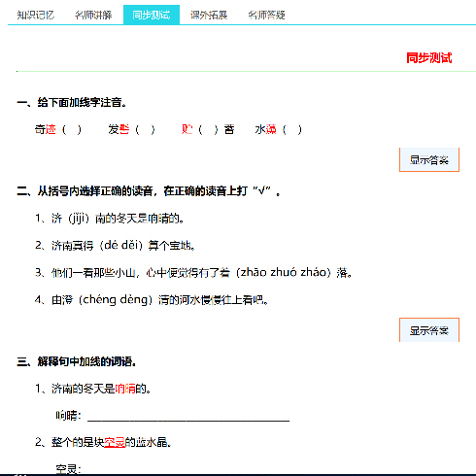Click the red 同步测试 heading
The width and height of the screenshot is (476, 476).
(429, 58)
